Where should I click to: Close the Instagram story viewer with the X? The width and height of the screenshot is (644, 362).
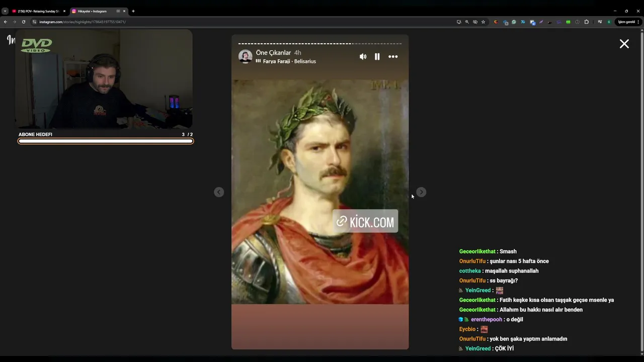[624, 44]
